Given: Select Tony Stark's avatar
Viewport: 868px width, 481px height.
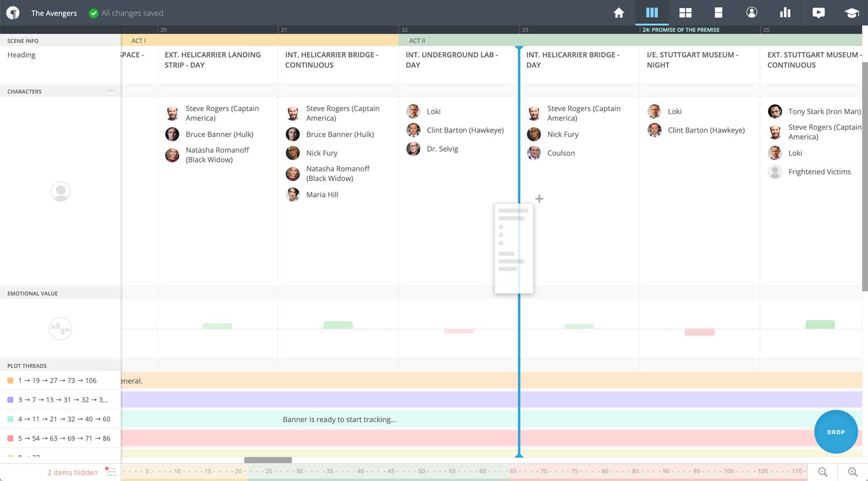Looking at the screenshot, I should coord(775,111).
